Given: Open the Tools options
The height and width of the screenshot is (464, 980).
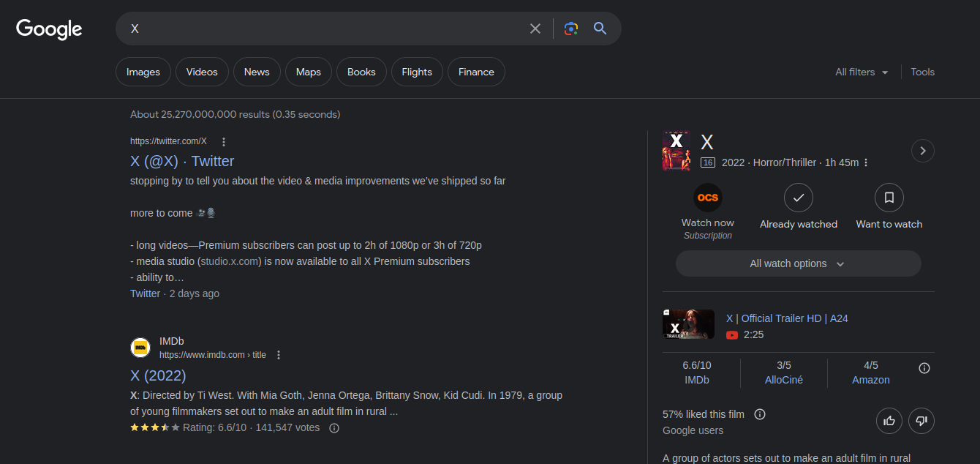Looking at the screenshot, I should click(x=923, y=72).
